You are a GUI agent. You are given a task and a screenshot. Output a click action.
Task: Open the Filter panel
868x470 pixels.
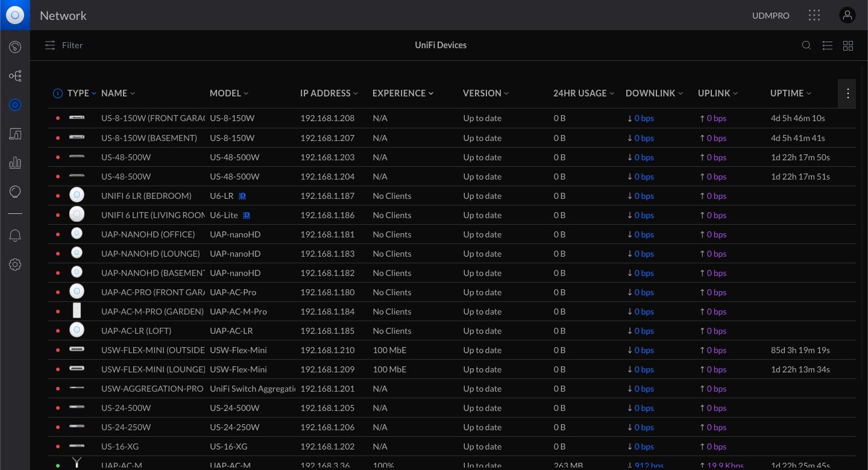[x=64, y=45]
